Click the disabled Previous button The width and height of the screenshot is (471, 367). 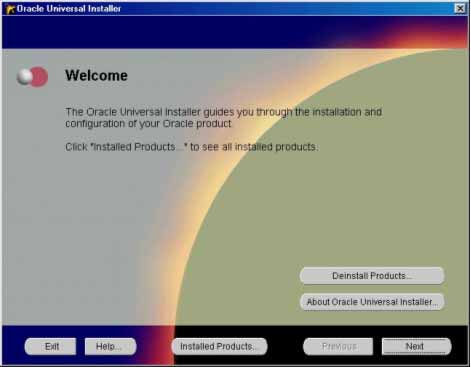(x=338, y=346)
